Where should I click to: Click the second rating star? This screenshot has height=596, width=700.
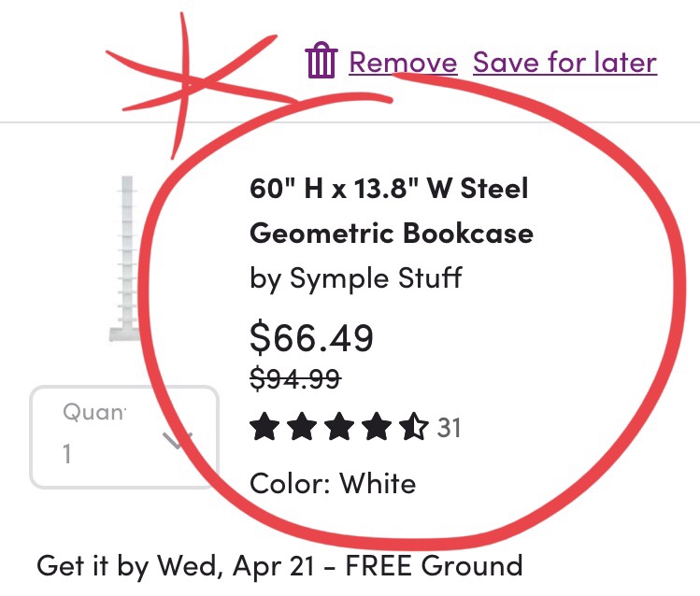click(301, 429)
